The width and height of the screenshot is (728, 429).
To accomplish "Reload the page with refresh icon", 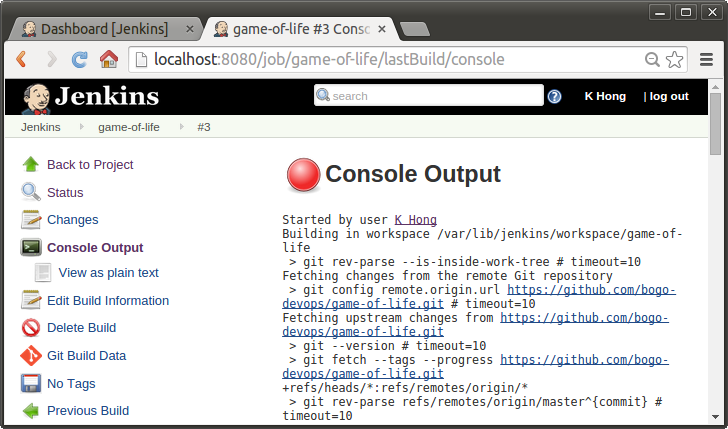I will (80, 59).
